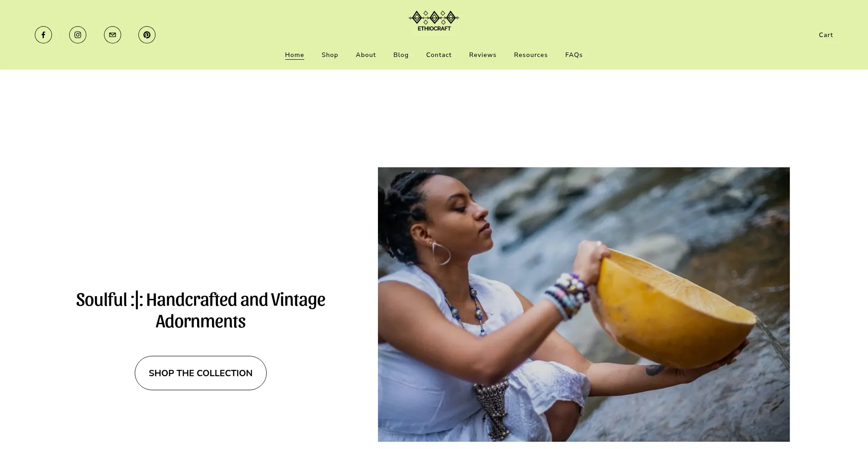Screen dimensions: 868x449
Task: Open the Pinterest social icon
Action: pos(147,35)
